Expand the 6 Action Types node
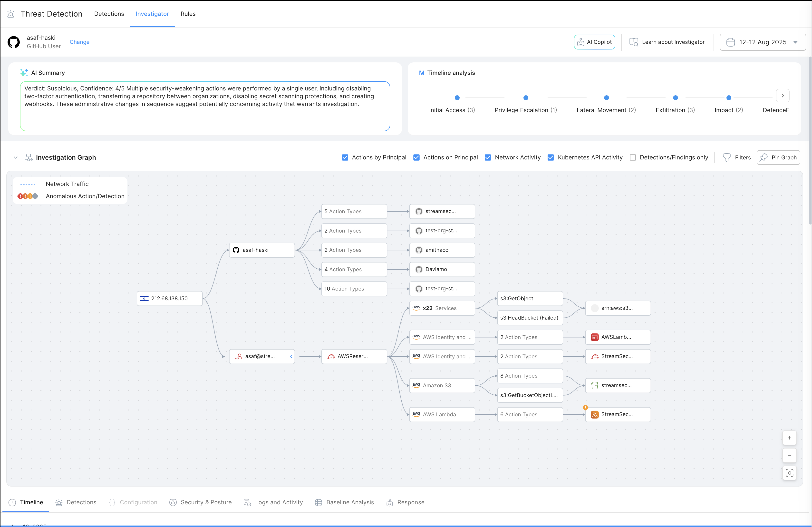The width and height of the screenshot is (812, 527). pyautogui.click(x=530, y=414)
